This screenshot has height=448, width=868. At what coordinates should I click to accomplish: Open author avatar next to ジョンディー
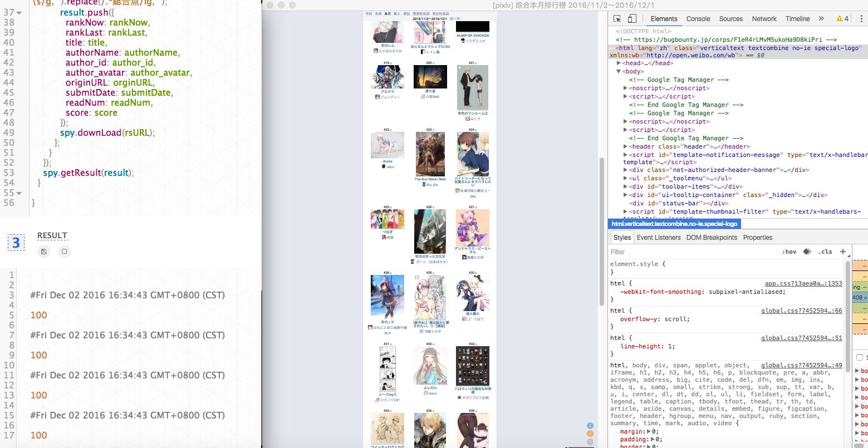pyautogui.click(x=377, y=97)
